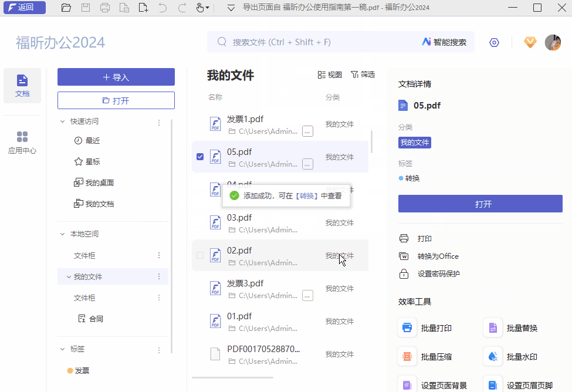
Task: Open 快速访问 more options menu
Action: point(158,123)
